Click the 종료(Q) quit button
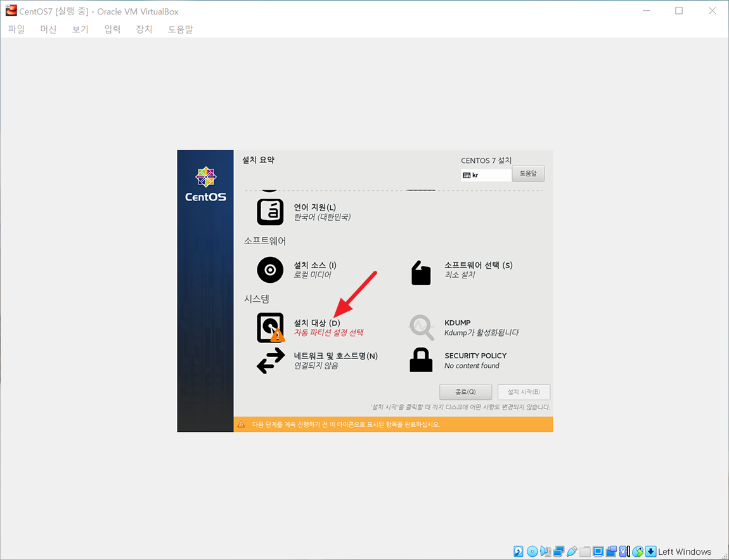Image resolution: width=729 pixels, height=560 pixels. (465, 392)
